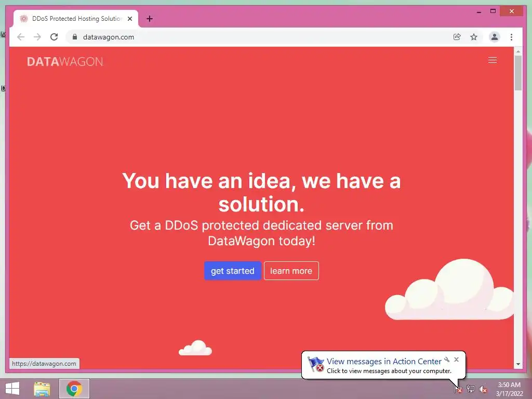532x399 pixels.
Task: Reload the datawagon.com page
Action: pyautogui.click(x=54, y=37)
